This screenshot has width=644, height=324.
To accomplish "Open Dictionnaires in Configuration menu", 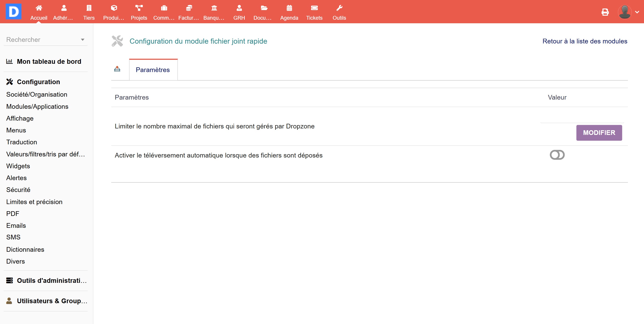I will [25, 249].
